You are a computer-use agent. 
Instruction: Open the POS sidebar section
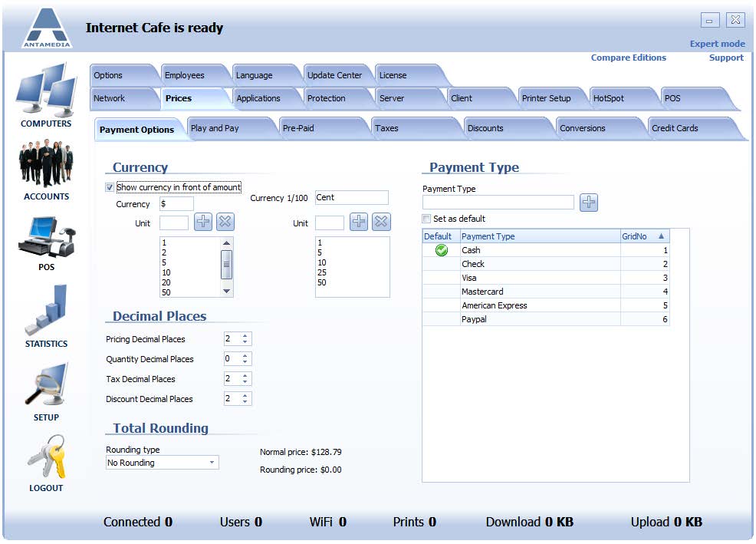(x=46, y=243)
